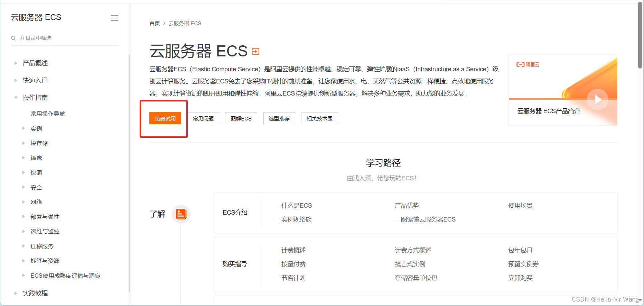The image size is (644, 306).
Task: Click the orange 了解 book icon
Action: (x=181, y=214)
